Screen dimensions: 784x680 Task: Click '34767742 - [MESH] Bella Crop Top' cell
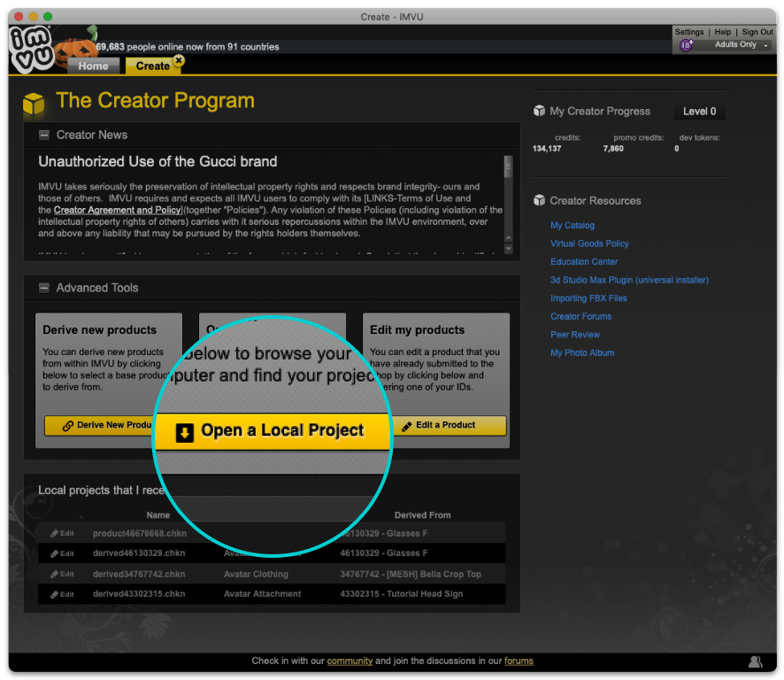[x=411, y=574]
